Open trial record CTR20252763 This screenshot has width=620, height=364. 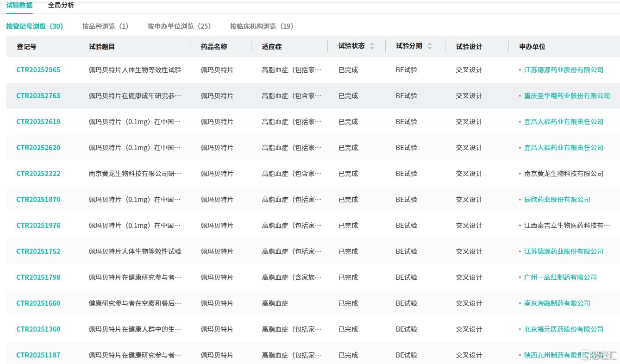38,96
